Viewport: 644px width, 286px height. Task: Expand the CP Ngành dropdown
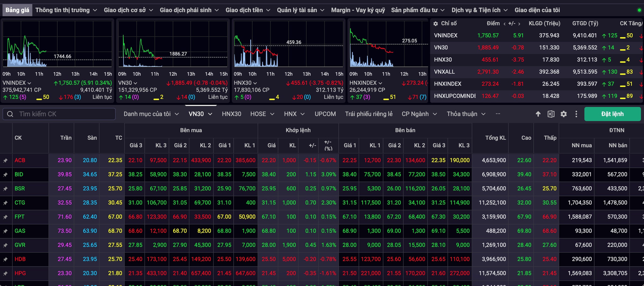coord(419,114)
